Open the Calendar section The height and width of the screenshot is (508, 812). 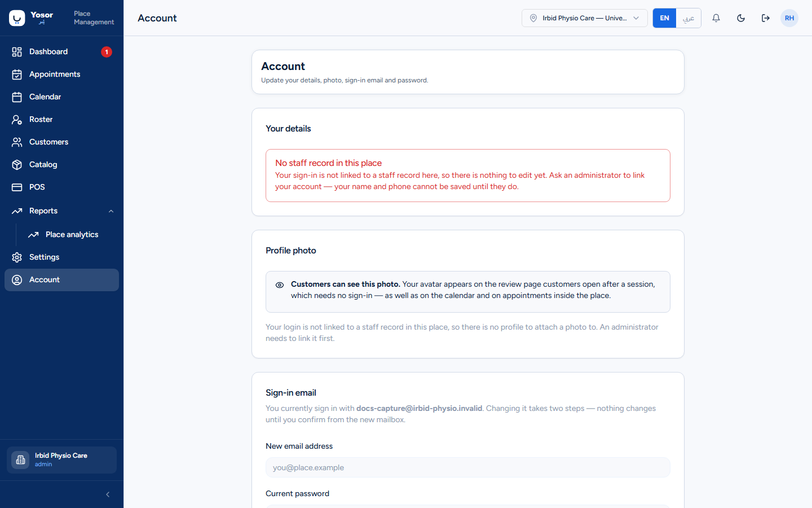coord(61,97)
